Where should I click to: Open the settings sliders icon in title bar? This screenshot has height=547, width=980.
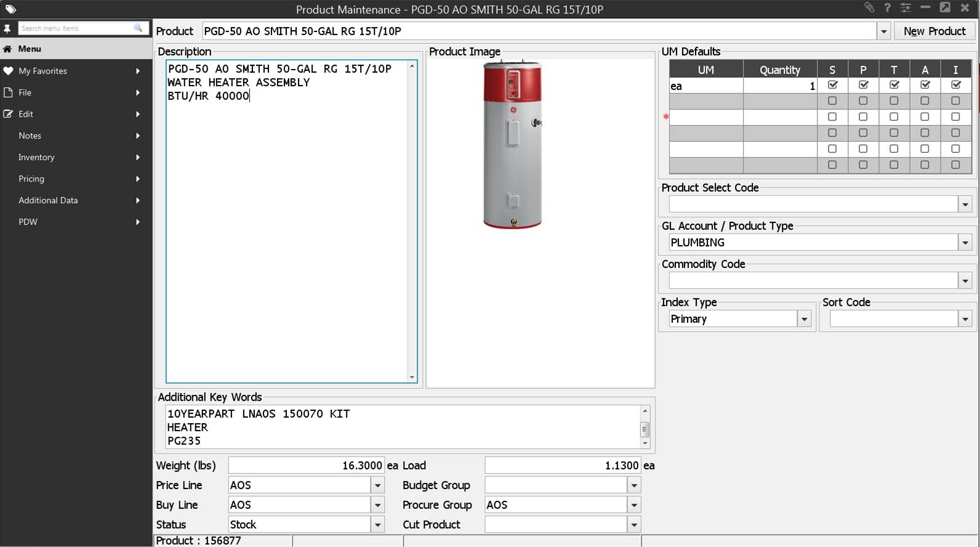(x=906, y=7)
